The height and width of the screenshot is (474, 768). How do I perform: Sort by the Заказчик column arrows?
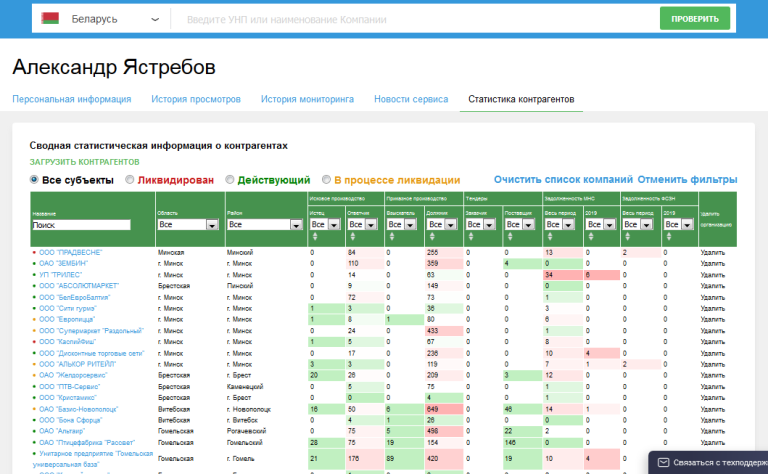471,237
